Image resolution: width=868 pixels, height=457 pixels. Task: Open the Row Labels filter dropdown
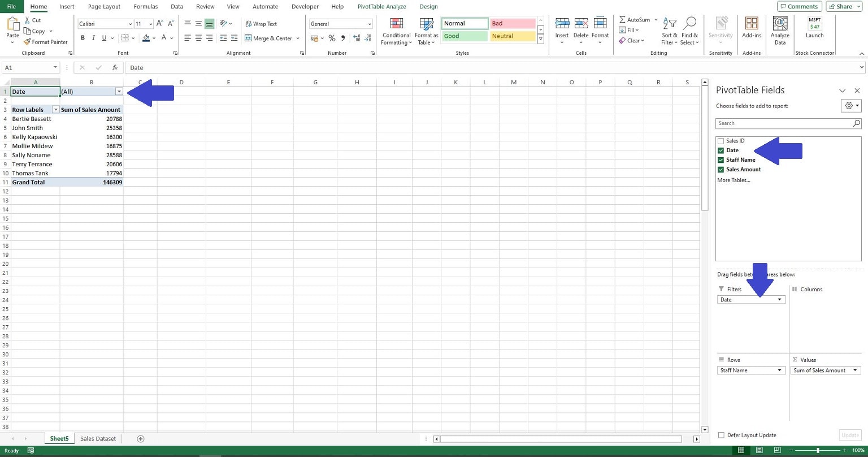tap(55, 109)
